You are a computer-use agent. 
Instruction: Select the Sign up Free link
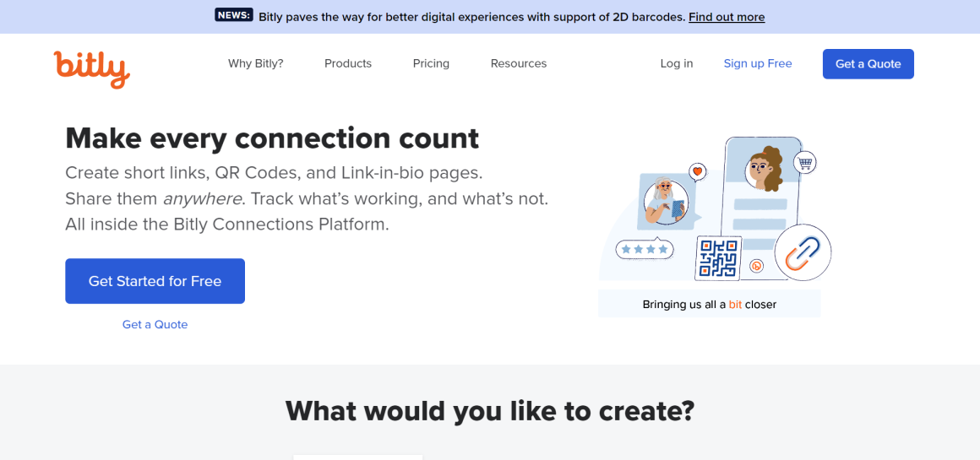point(758,63)
